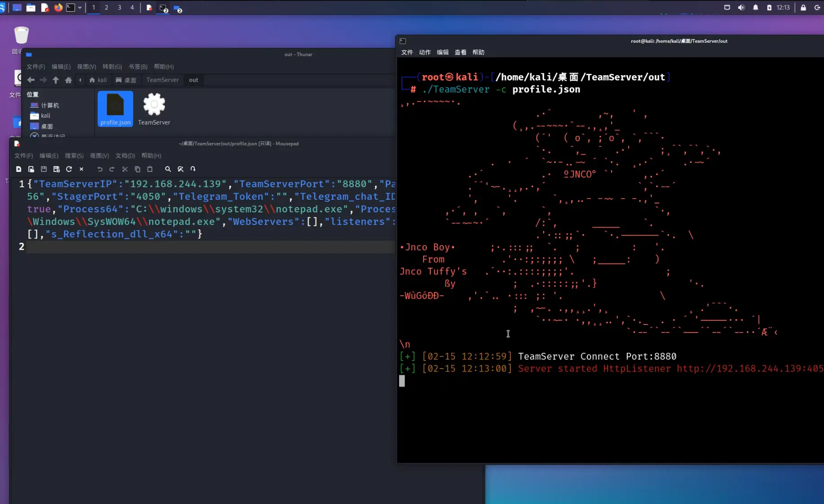Click empty line 2 in Mousepad editor
Image resolution: width=824 pixels, height=504 pixels.
pyautogui.click(x=210, y=247)
